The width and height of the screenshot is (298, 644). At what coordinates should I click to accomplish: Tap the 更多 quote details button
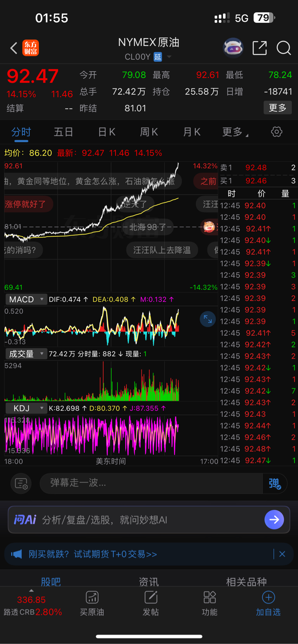[x=278, y=108]
